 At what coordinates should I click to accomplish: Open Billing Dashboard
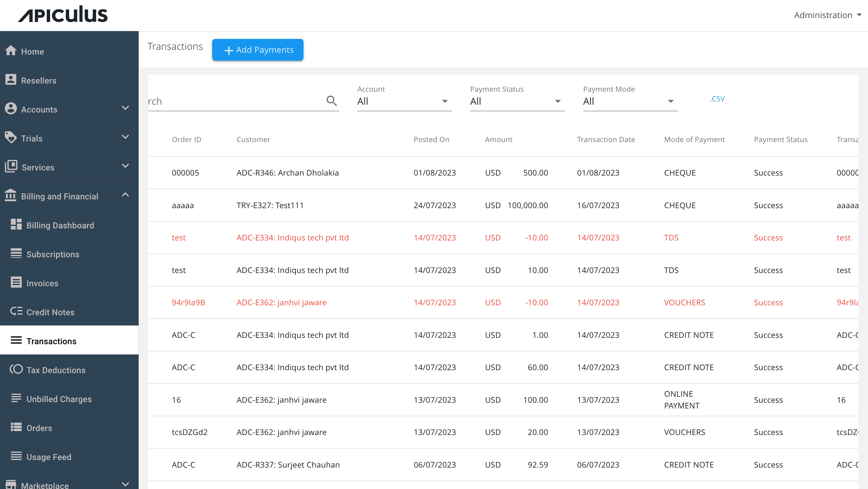(x=69, y=225)
